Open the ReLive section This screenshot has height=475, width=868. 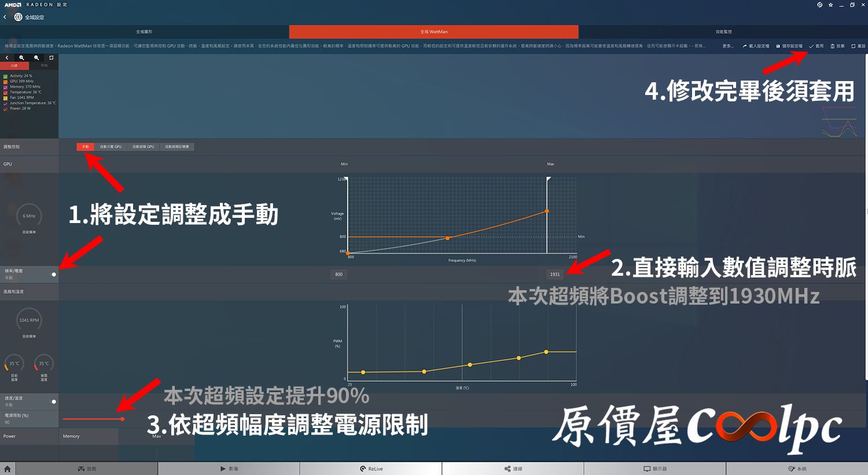371,469
